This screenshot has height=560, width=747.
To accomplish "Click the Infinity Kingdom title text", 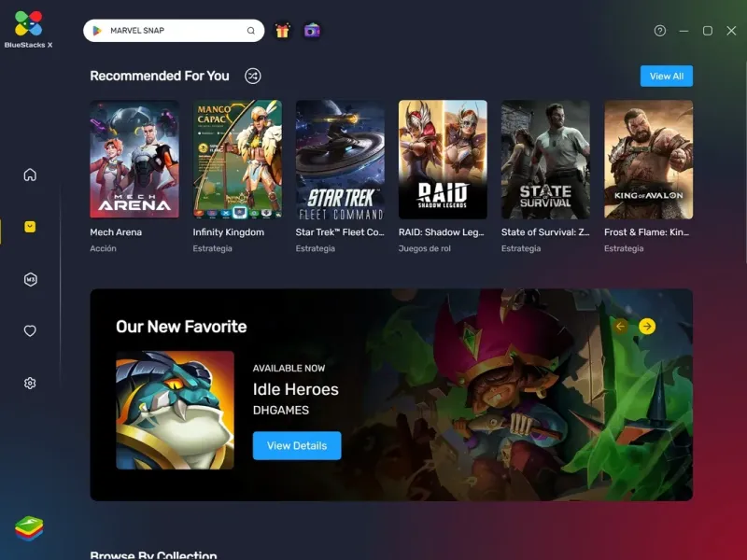I will (228, 232).
